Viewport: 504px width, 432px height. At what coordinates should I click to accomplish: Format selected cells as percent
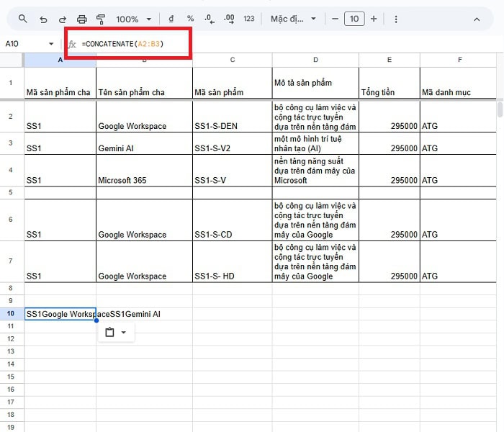pyautogui.click(x=190, y=19)
